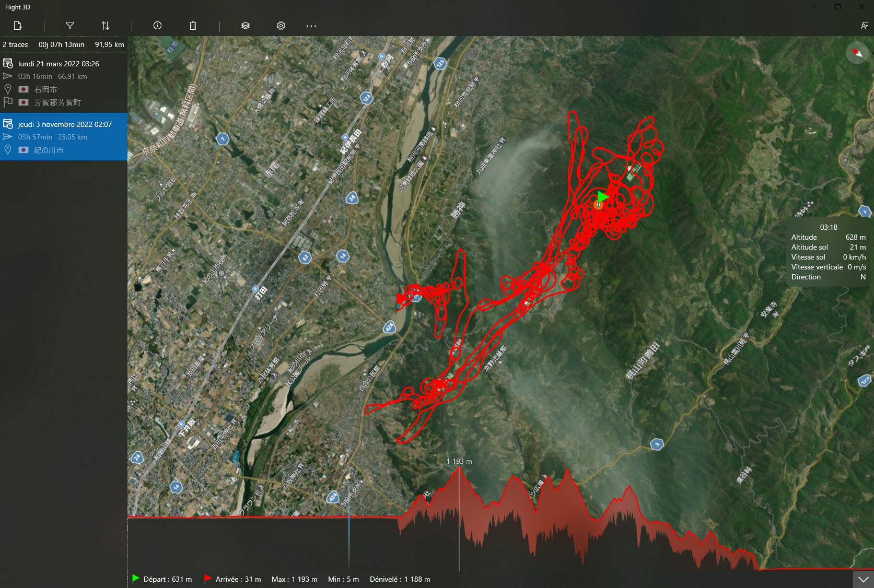Viewport: 874px width, 588px height.
Task: Click the 1 193 m peak marker
Action: 459,462
